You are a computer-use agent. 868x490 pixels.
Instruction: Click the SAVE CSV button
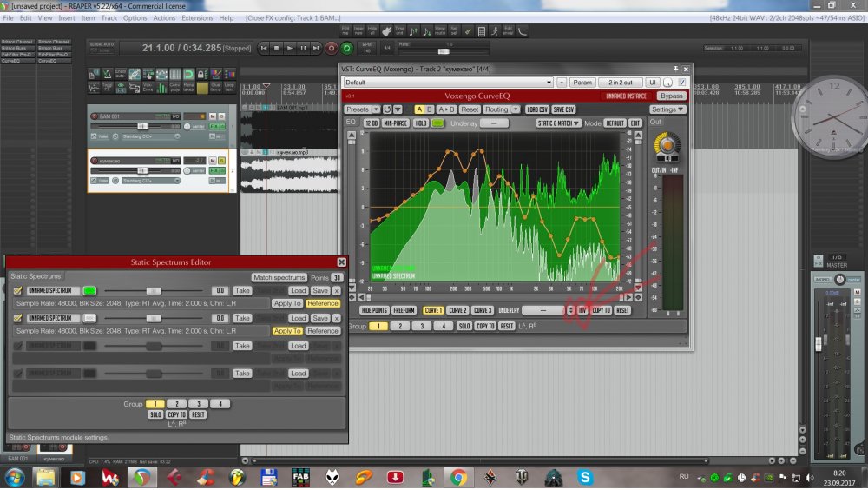point(563,109)
